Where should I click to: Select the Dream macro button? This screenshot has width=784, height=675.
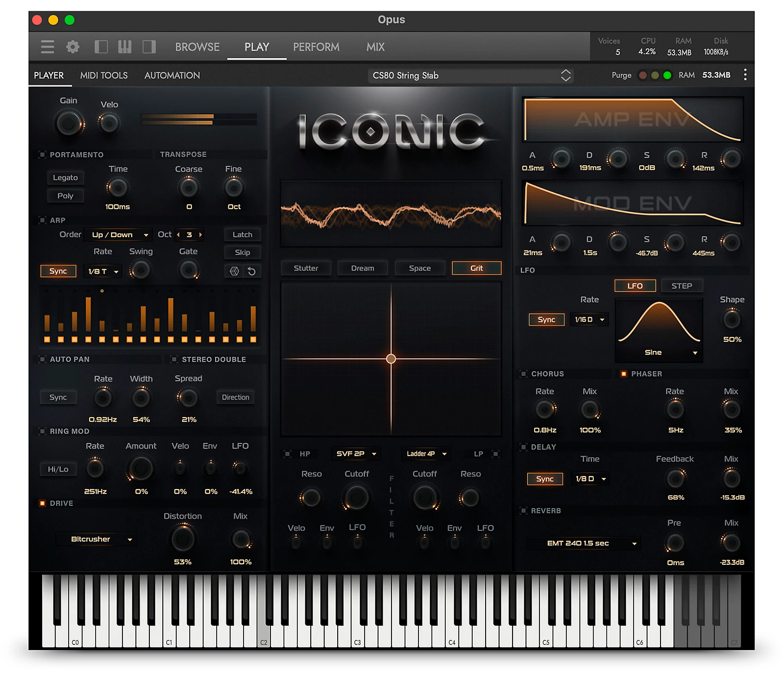pos(363,268)
